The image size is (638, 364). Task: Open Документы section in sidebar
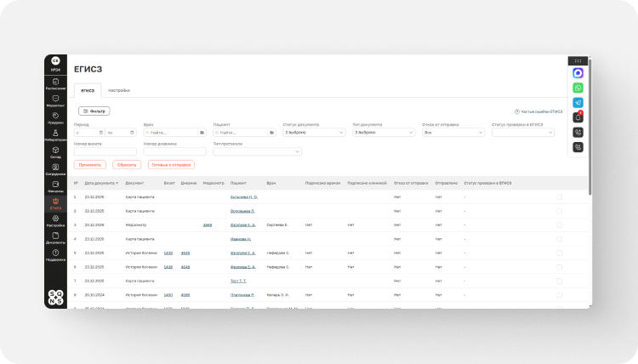[x=56, y=238]
